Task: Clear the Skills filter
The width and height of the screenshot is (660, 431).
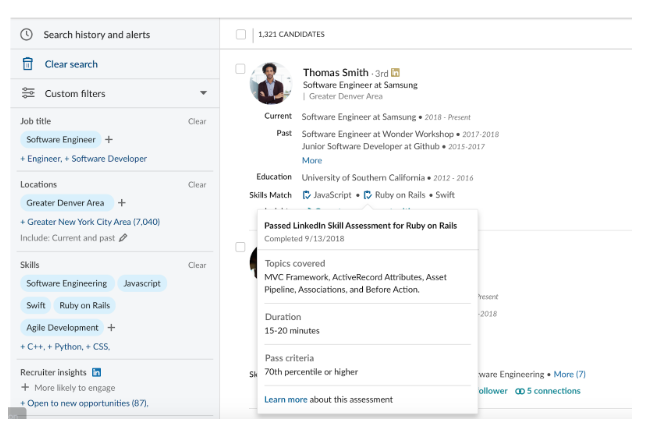Action: (x=197, y=265)
